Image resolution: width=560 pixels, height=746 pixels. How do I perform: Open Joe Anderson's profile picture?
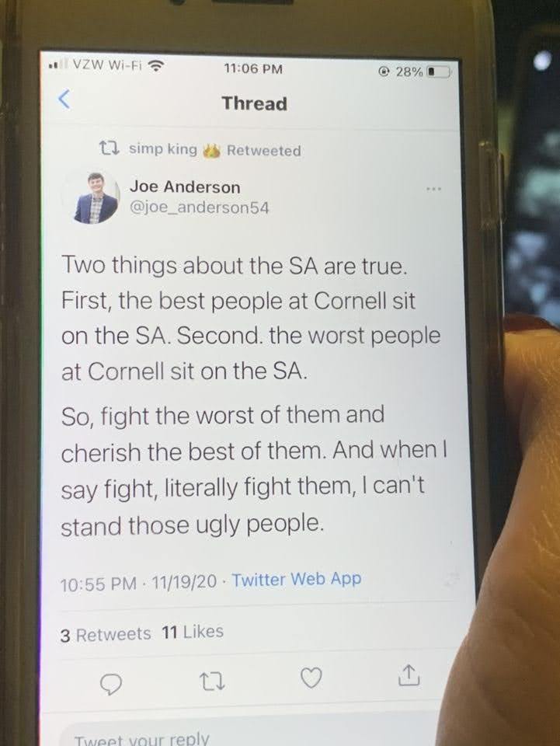96,197
